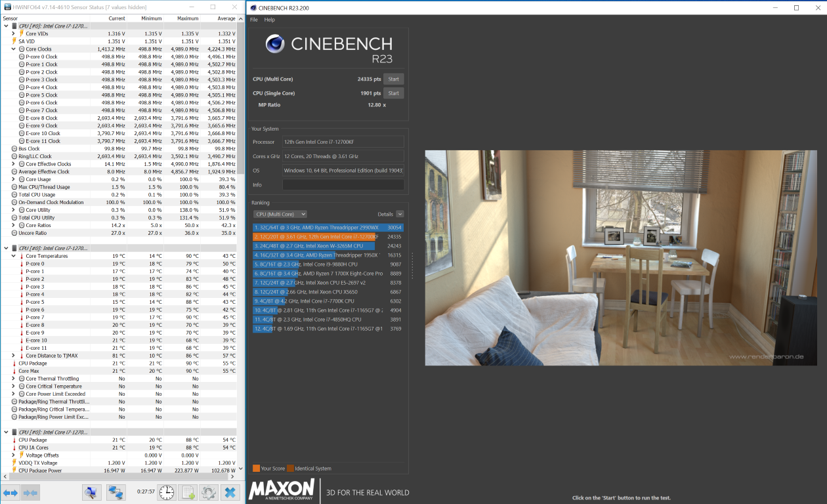Select the E-core 11 Clock row
This screenshot has height=504, width=827.
[119, 141]
